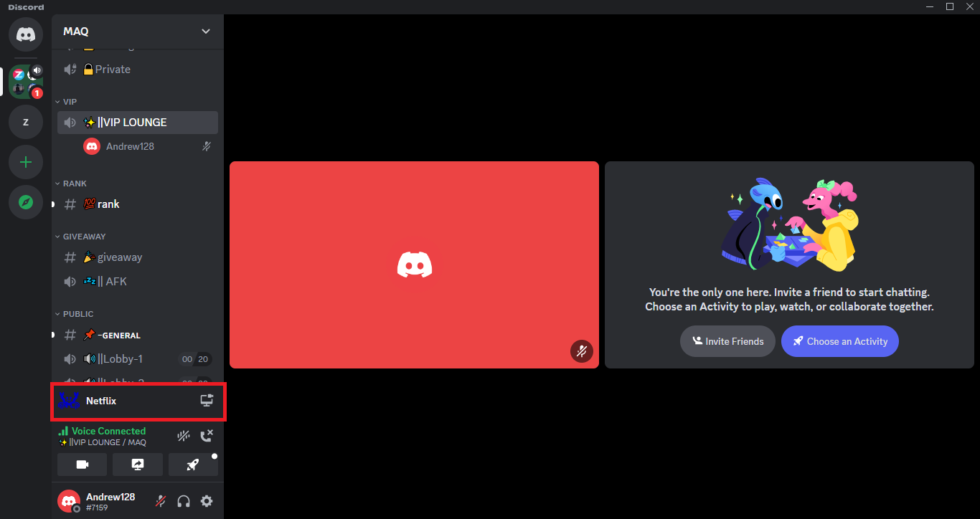
Task: Open the GENERAL text channel
Action: coord(138,335)
